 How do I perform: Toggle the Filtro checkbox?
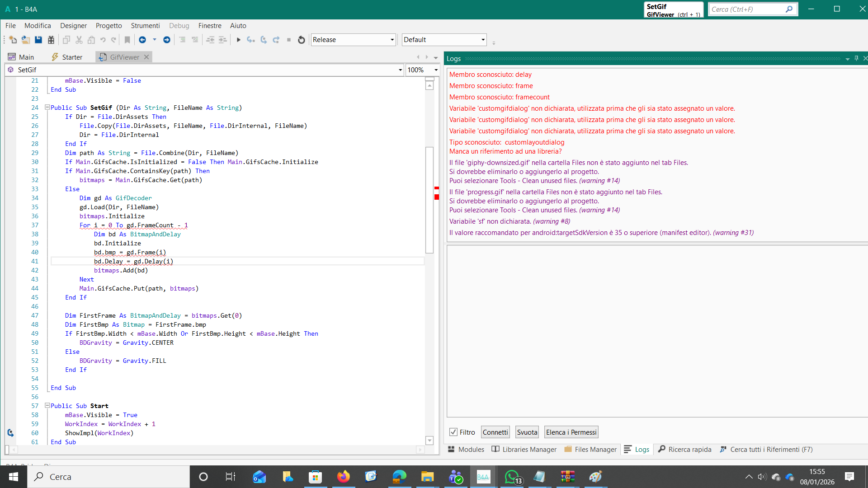pos(453,432)
